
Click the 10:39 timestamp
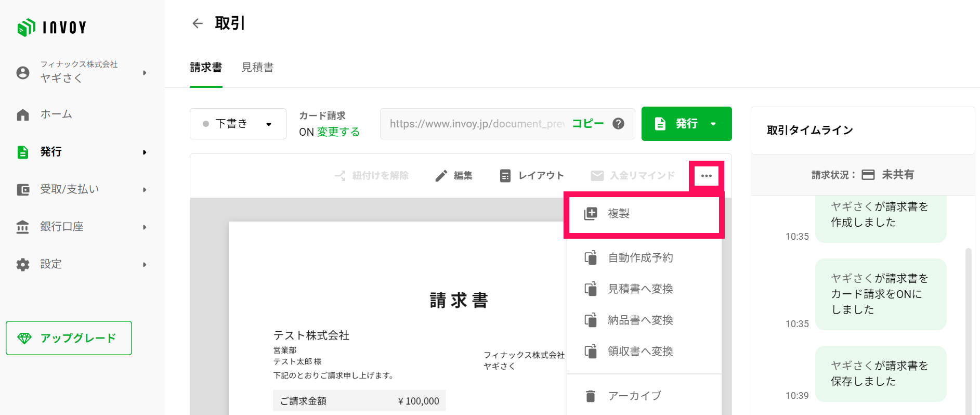click(x=797, y=396)
